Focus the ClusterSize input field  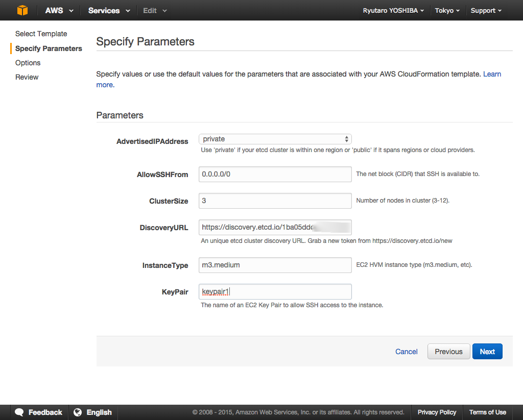[x=275, y=201]
